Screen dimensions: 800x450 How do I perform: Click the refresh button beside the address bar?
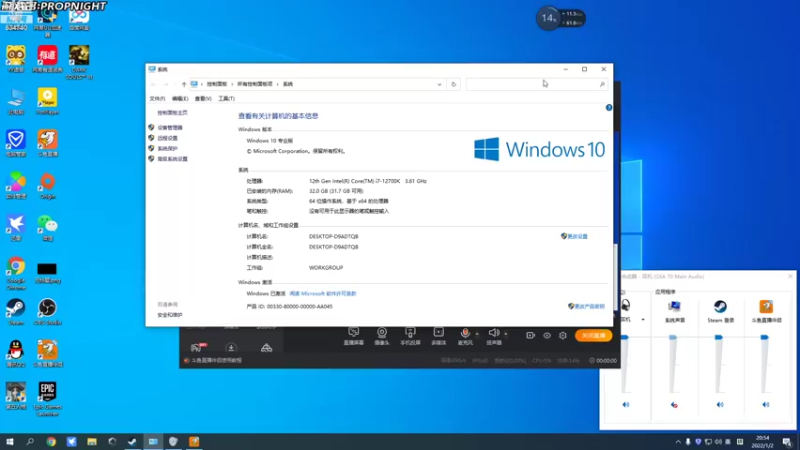point(454,84)
